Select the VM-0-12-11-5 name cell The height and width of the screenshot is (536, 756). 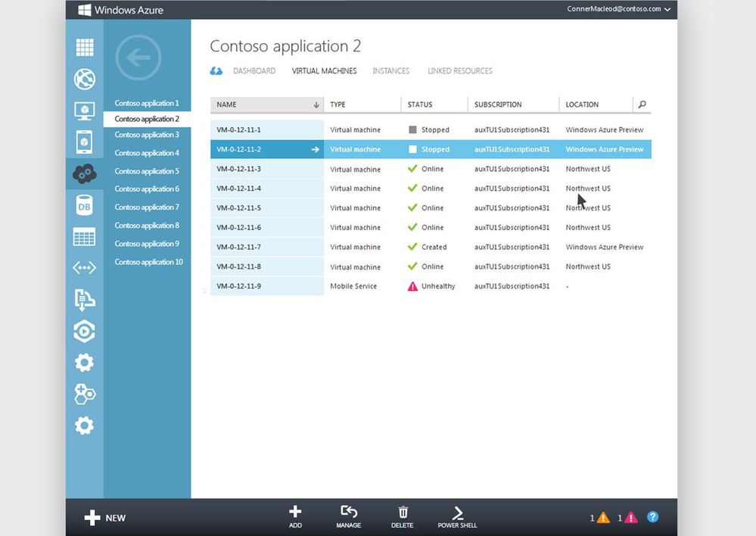(x=267, y=208)
